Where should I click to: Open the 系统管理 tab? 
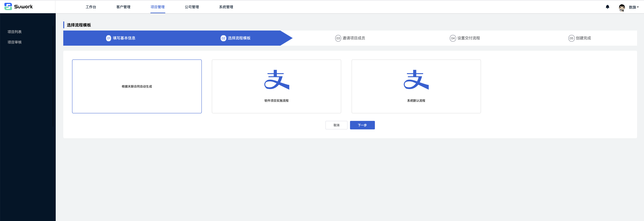point(226,7)
